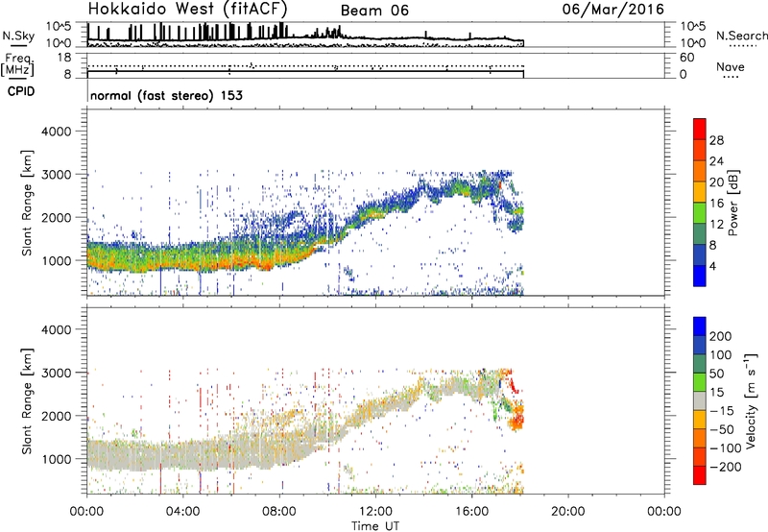Click the '-15' value on Velocity colorbar
Viewport: 768px width, 532px height.
pyautogui.click(x=722, y=411)
